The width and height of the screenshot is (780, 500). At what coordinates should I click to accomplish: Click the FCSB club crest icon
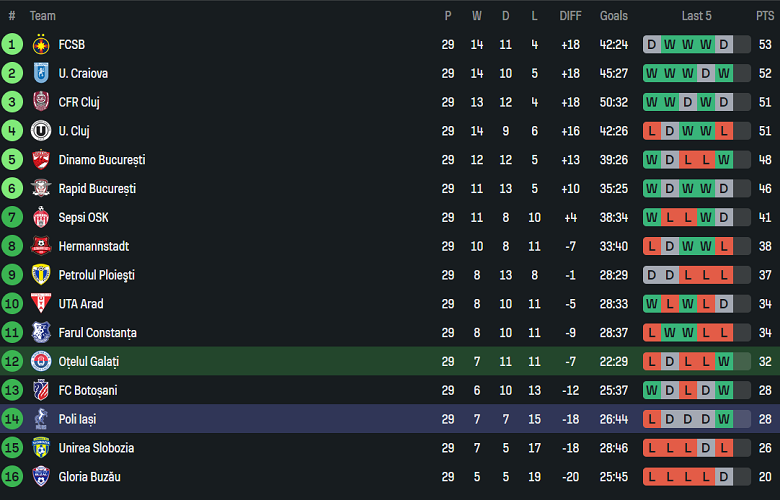pos(41,45)
